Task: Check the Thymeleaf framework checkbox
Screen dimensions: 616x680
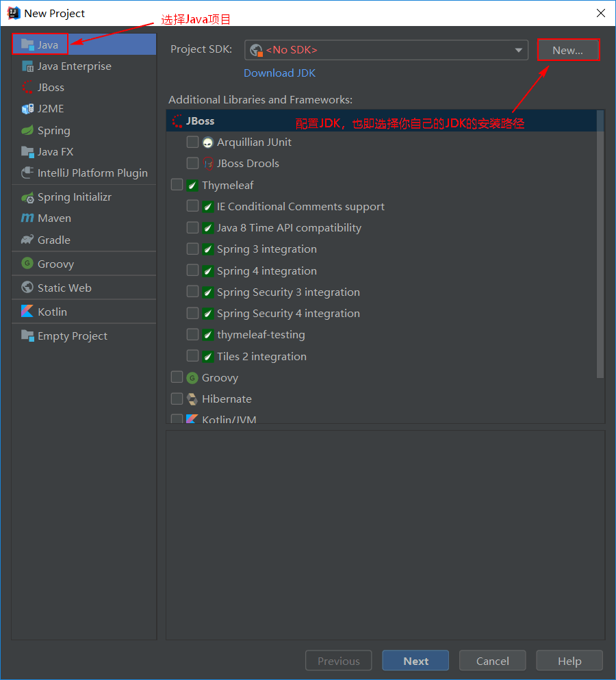Action: (x=177, y=185)
